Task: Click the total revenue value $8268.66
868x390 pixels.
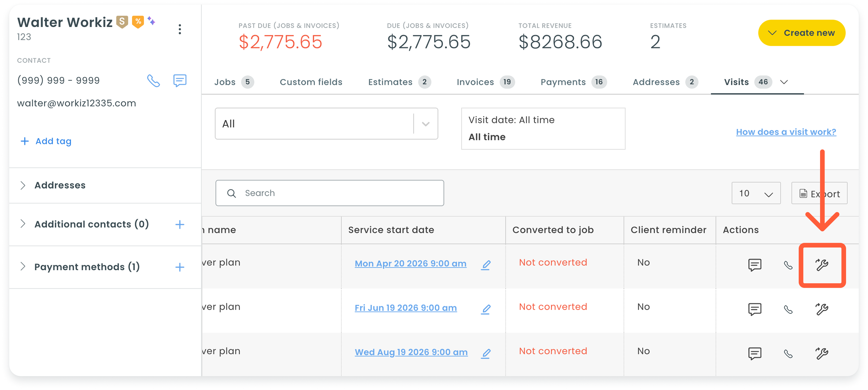Action: 560,42
